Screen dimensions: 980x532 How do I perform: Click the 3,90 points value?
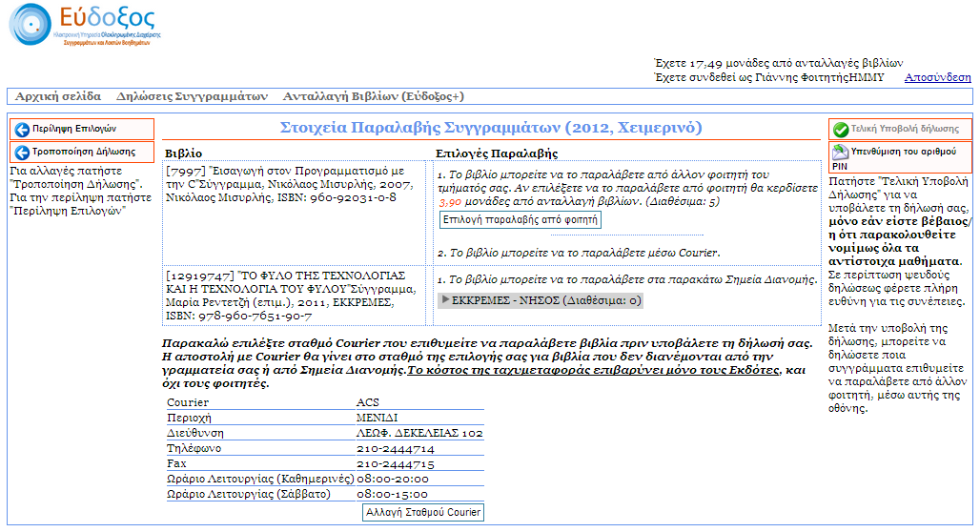[450, 202]
